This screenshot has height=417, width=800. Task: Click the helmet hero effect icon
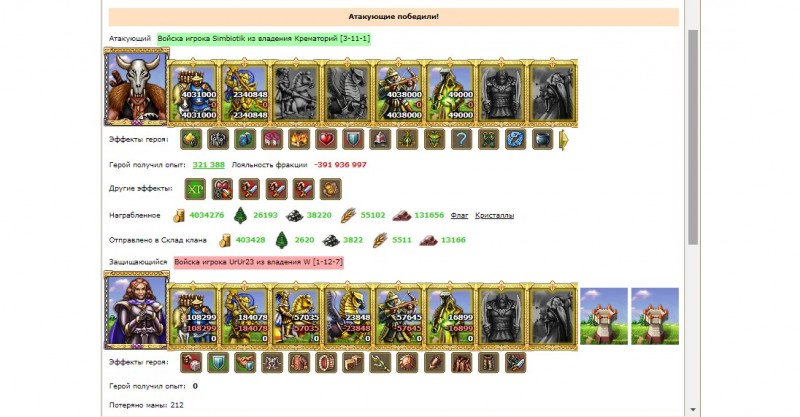380,139
